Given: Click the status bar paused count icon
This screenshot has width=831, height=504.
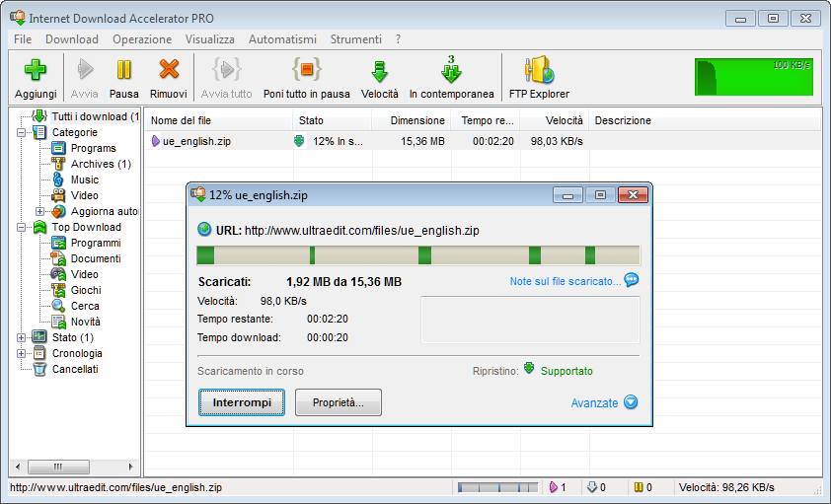Looking at the screenshot, I should [640, 487].
